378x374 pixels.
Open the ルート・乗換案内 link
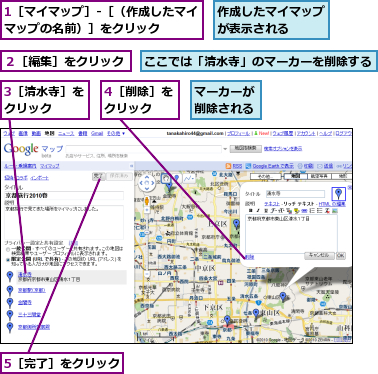tap(20, 166)
